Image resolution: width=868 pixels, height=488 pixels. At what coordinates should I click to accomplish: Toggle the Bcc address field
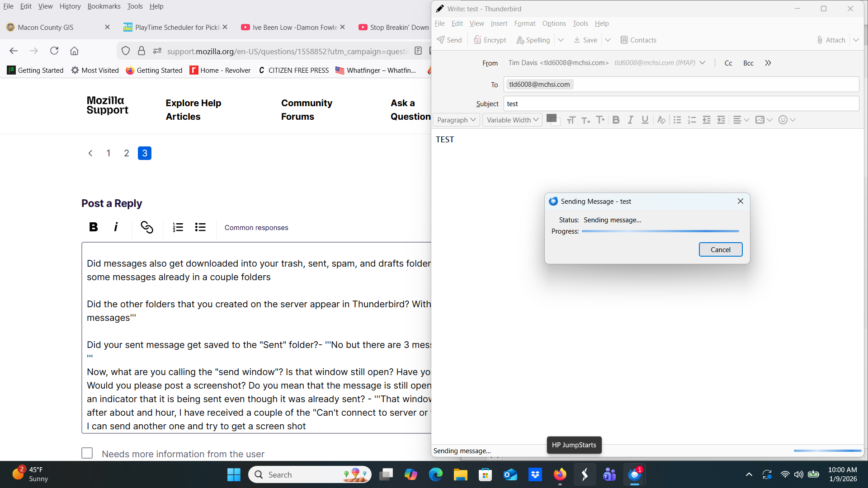pos(748,63)
